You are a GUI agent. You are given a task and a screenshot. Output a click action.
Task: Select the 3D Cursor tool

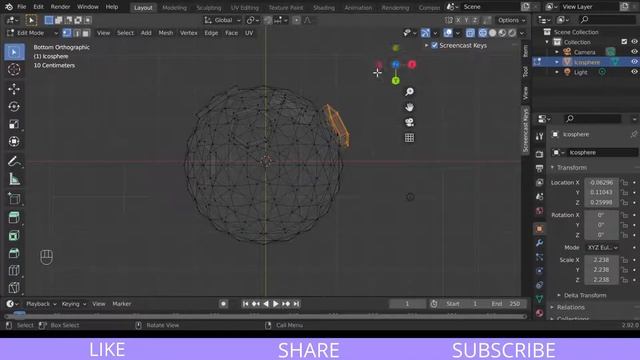[14, 69]
